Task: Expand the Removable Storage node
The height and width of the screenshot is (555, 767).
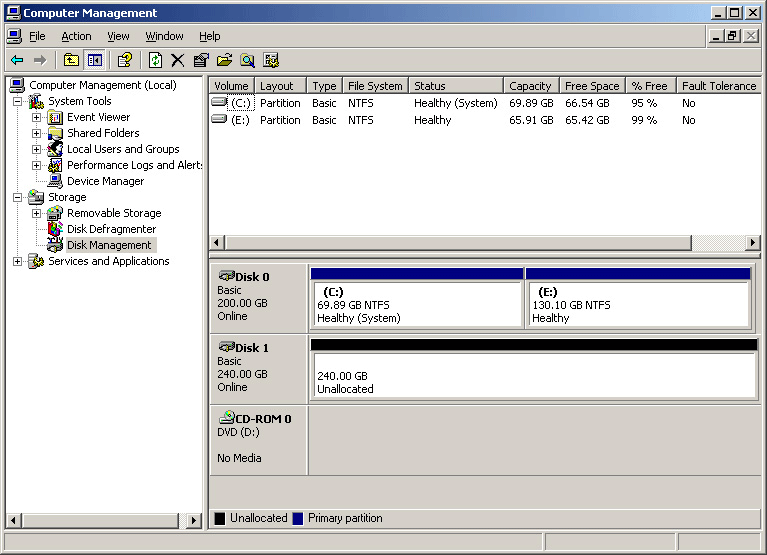Action: [x=36, y=214]
